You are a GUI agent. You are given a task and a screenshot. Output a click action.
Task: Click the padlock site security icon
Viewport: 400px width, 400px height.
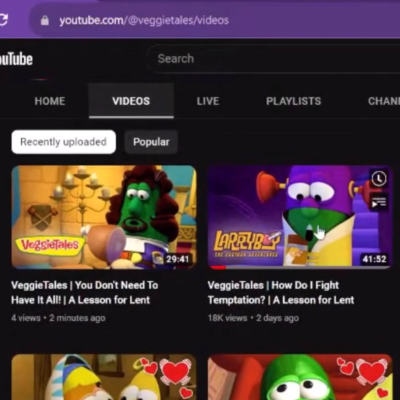(44, 21)
